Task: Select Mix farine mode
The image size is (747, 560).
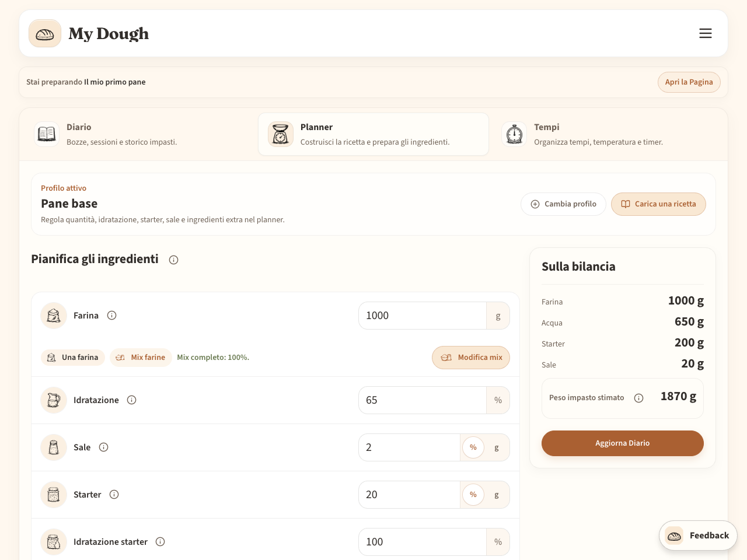Action: pyautogui.click(x=141, y=358)
